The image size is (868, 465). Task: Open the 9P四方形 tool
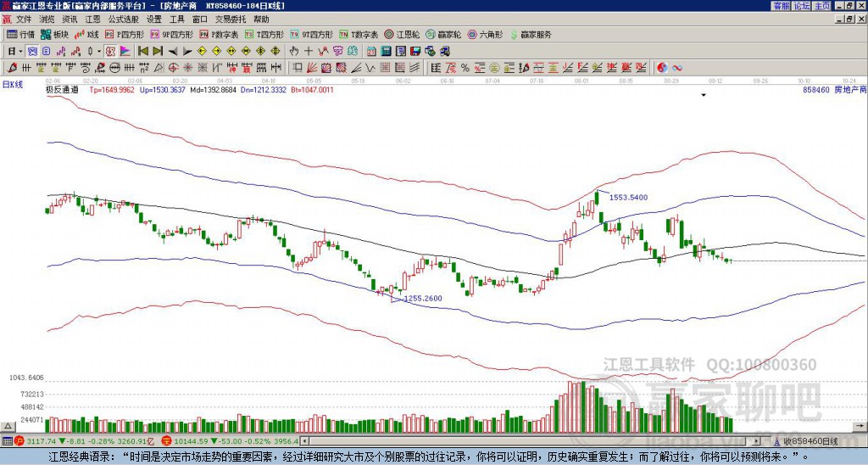tap(171, 34)
